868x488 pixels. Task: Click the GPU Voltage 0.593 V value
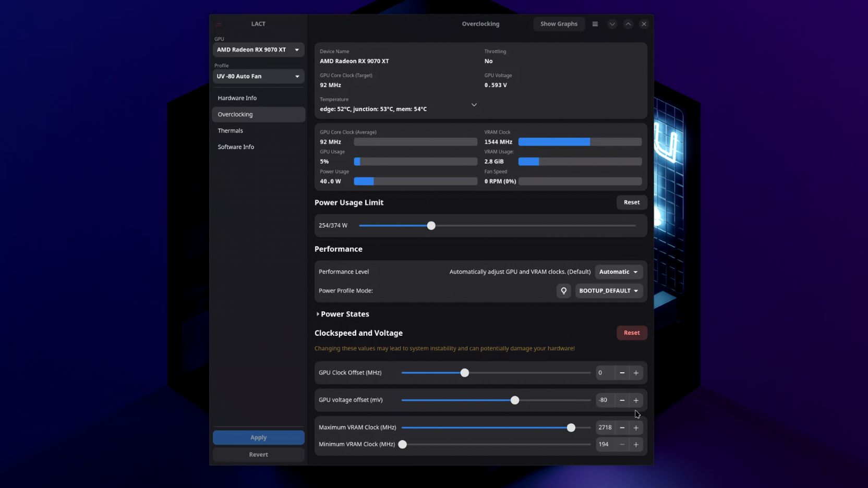[x=496, y=86]
